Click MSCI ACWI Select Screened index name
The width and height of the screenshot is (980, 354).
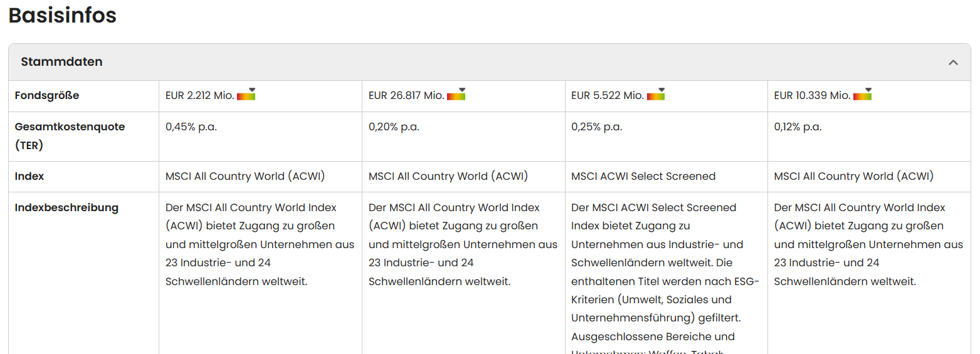coord(643,177)
